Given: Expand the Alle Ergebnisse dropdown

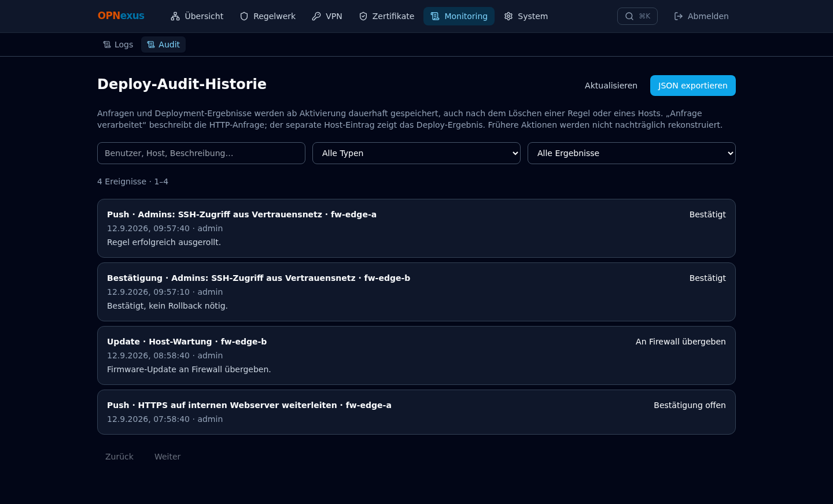Looking at the screenshot, I should 632,153.
